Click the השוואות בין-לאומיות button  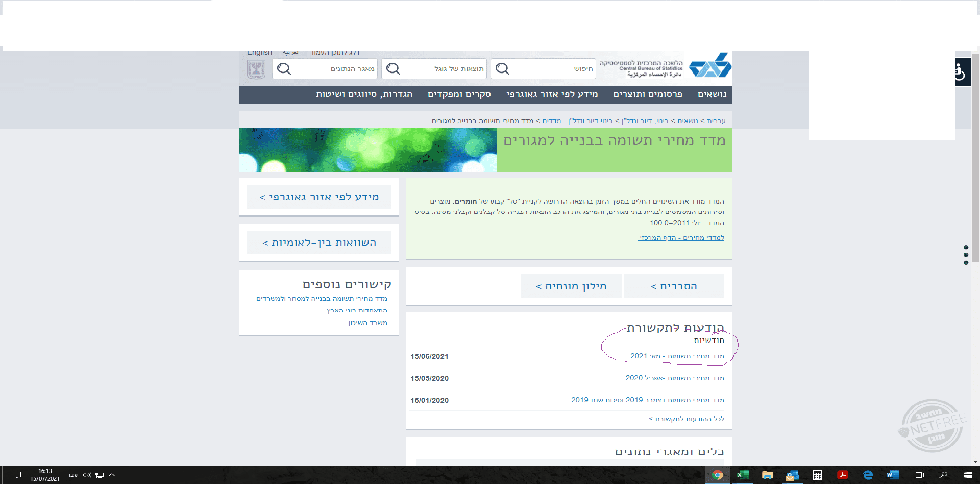click(319, 243)
